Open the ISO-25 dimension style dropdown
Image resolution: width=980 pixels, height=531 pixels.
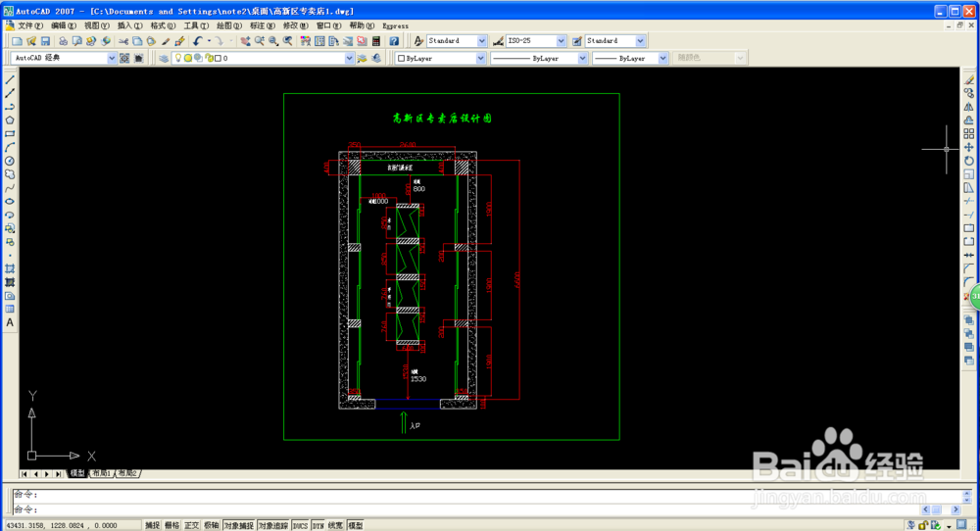[561, 41]
